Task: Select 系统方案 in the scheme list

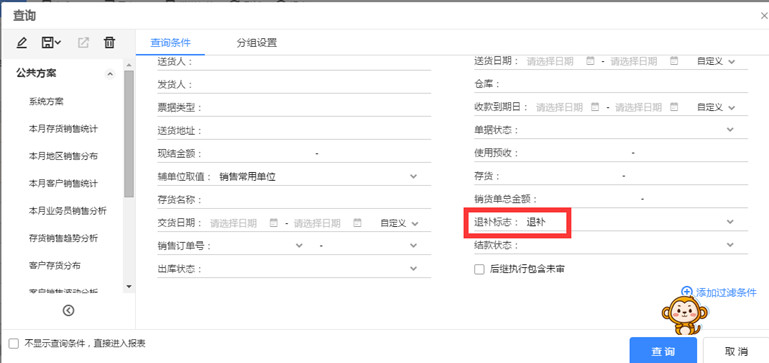Action: tap(46, 102)
